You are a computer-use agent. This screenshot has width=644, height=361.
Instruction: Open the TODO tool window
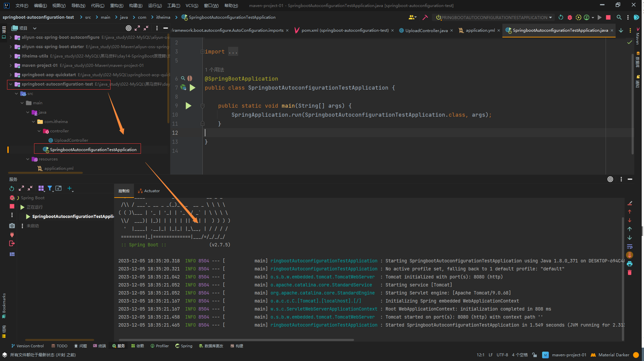pos(59,346)
